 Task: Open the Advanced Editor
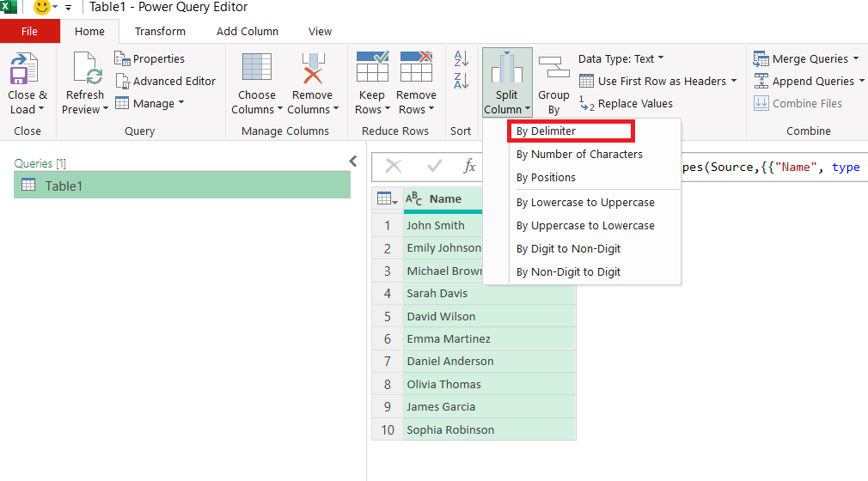[166, 81]
